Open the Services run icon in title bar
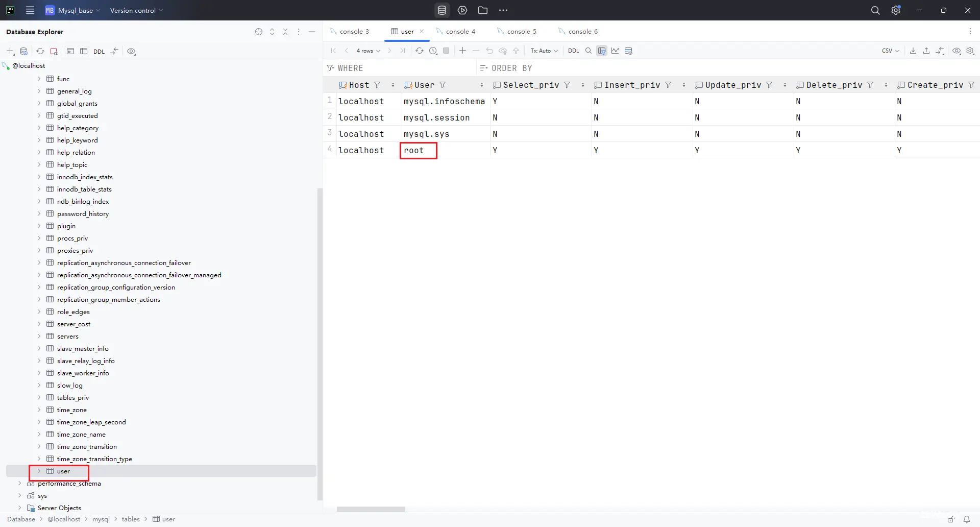The width and height of the screenshot is (980, 527). [x=462, y=10]
